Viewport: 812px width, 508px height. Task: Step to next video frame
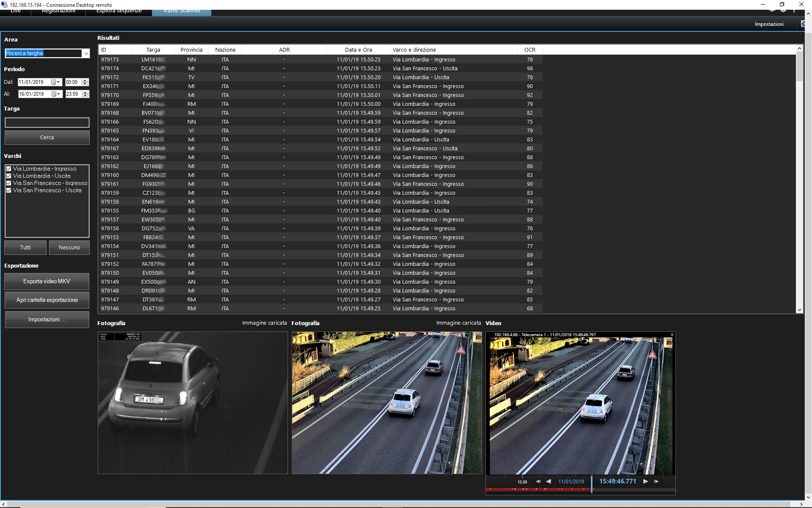pyautogui.click(x=656, y=481)
